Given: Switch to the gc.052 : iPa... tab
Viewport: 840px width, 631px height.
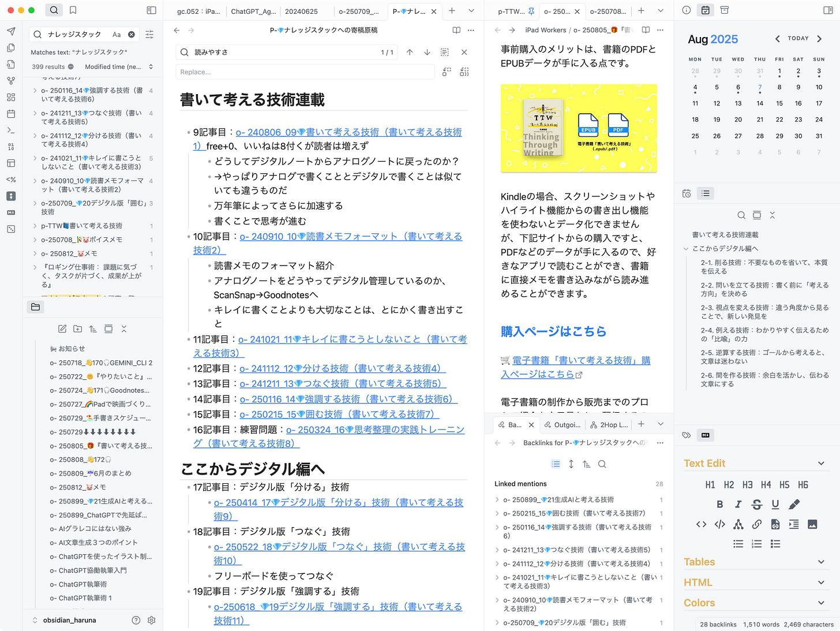Looking at the screenshot, I should tap(198, 11).
